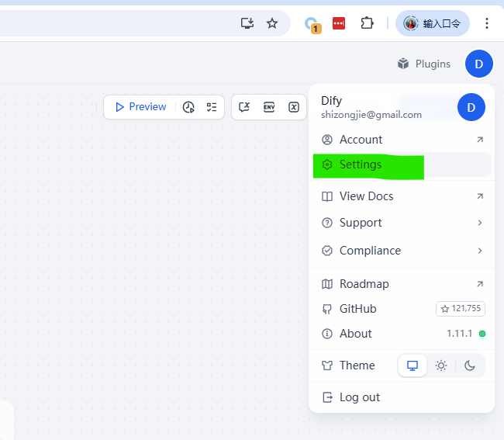
Task: Expand the Support submenu
Action: pos(402,223)
